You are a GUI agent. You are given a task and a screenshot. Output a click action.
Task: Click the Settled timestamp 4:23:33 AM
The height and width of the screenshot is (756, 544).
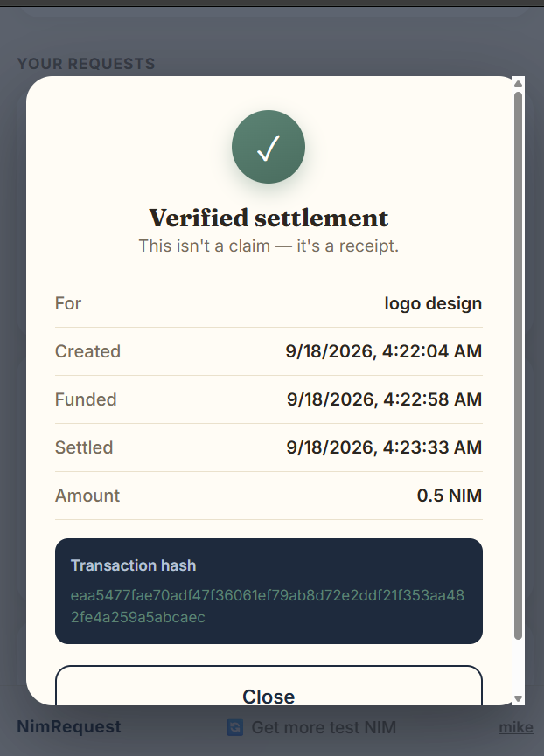point(384,447)
